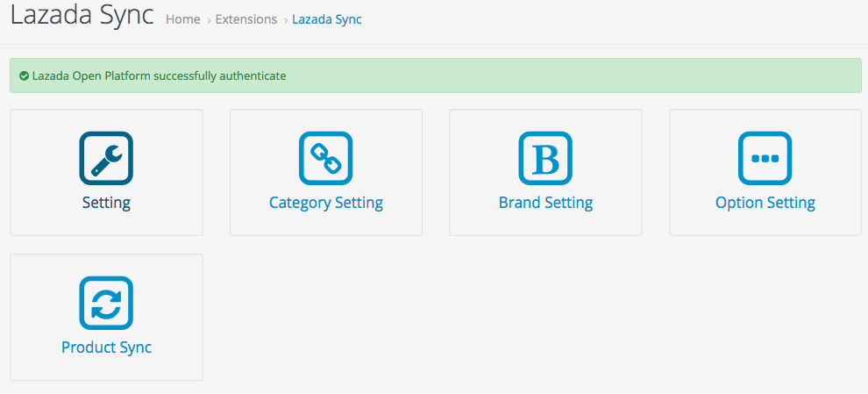Open the Setting text label
Viewport: 868px width, 394px height.
pos(106,203)
